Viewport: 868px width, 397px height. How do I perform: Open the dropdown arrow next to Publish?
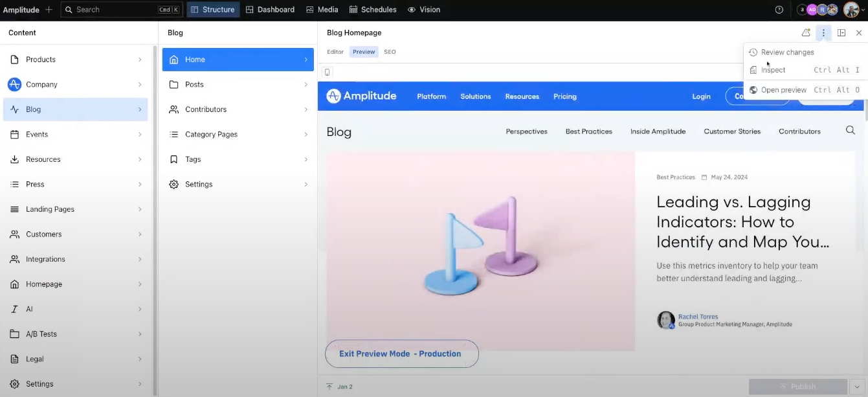point(857,387)
